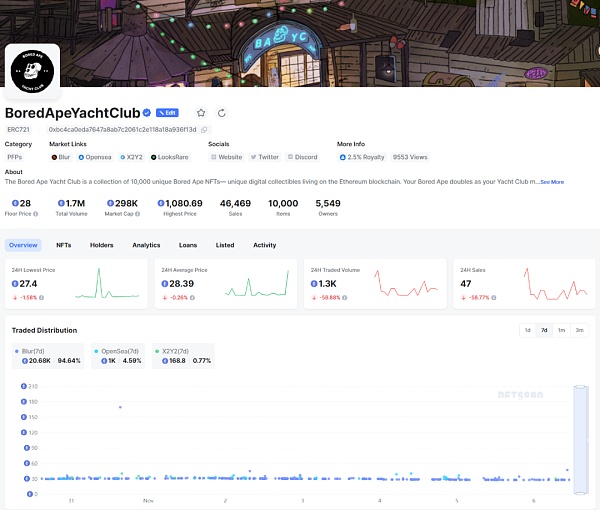
Task: Click the blue Edit button
Action: (167, 113)
